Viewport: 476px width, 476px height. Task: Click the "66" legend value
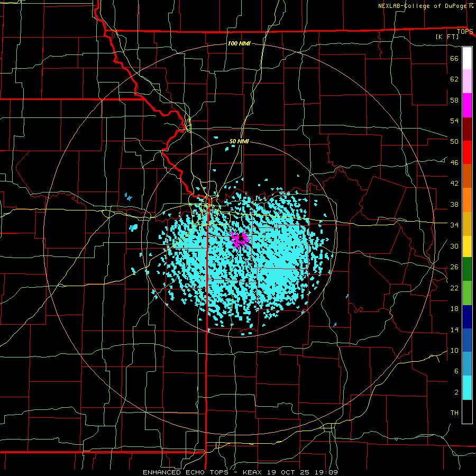tap(454, 58)
